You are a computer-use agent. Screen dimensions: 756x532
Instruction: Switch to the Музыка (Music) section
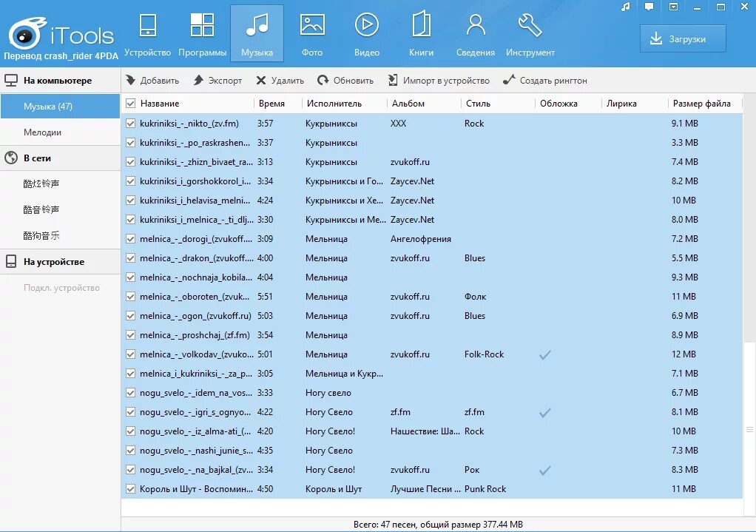pos(257,33)
